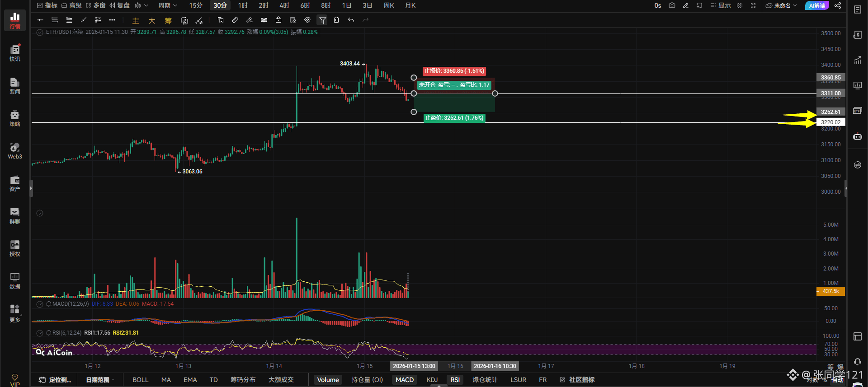Screen dimensions: 868x387
Task: Switch to the 周K timeframe
Action: click(389, 5)
